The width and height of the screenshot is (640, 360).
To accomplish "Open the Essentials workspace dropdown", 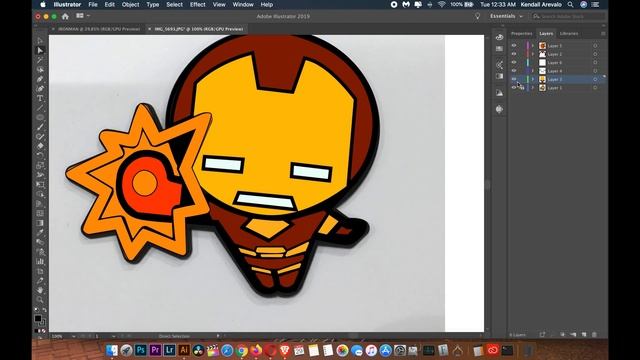I will coord(506,16).
